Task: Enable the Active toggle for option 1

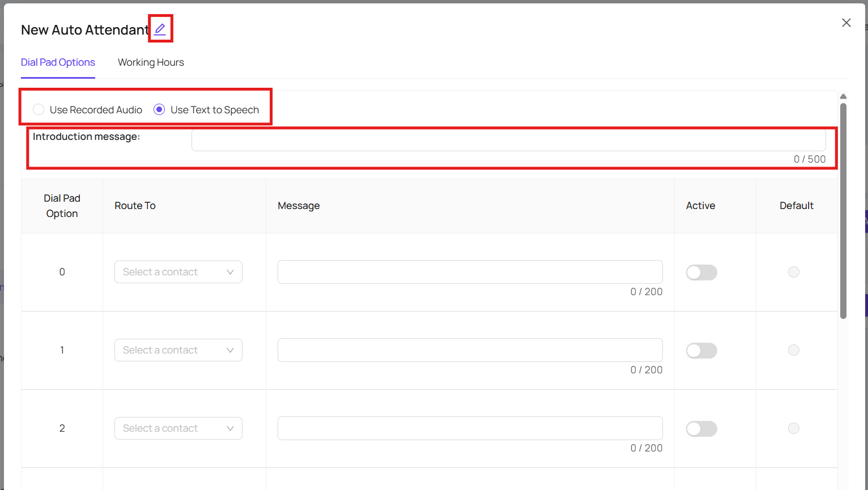Action: 701,351
